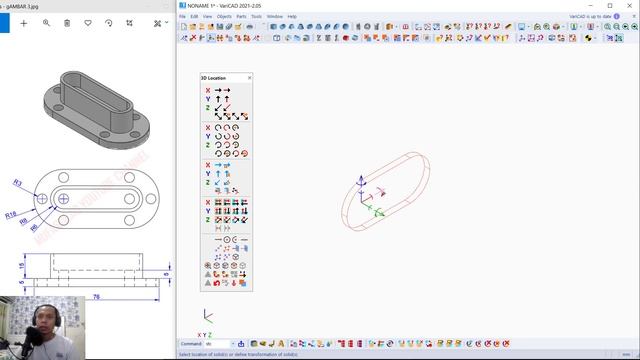Open the Window menu
This screenshot has height=360, width=640.
point(275,17)
